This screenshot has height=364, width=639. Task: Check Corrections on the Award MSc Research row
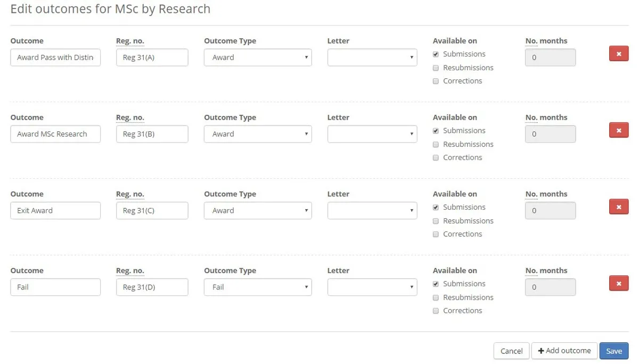(x=436, y=157)
